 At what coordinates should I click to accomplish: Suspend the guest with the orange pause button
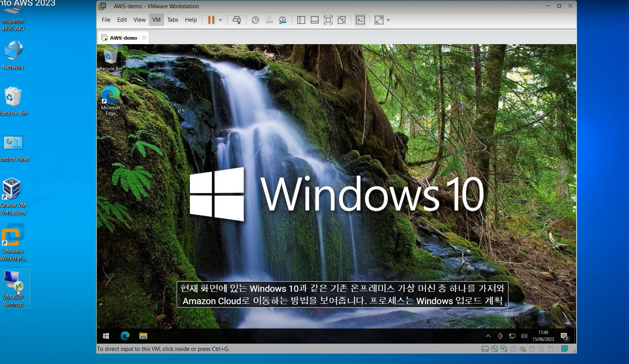[211, 20]
